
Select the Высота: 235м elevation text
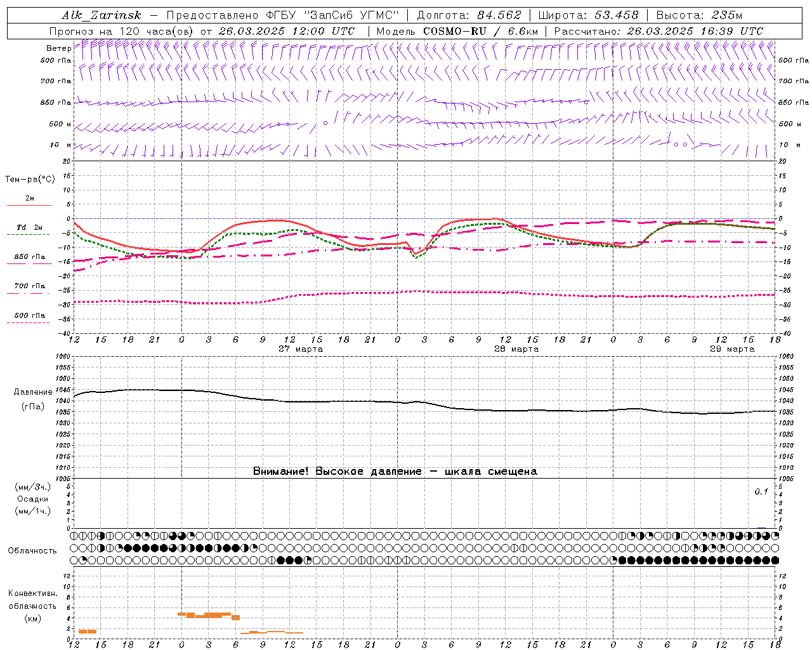click(699, 15)
